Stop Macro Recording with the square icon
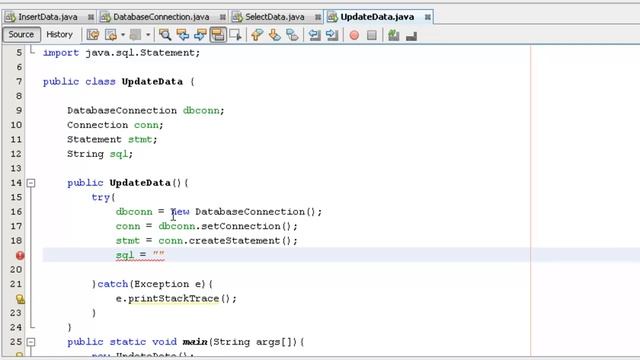This screenshot has height=360, width=640. point(371,36)
